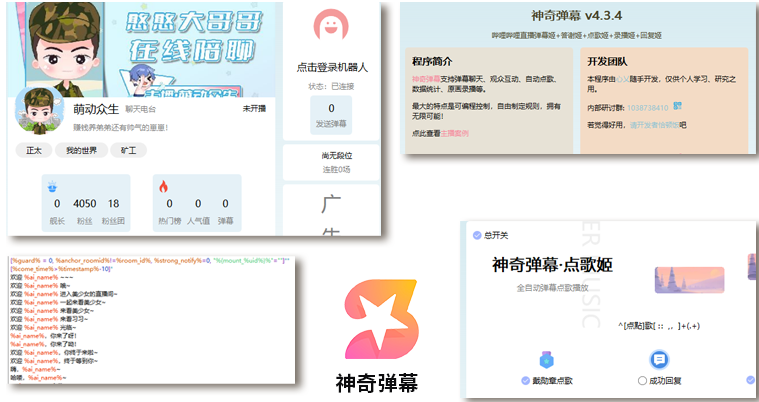Image resolution: width=759 pixels, height=402 pixels.
Task: Click the 开发团队 heading
Action: pos(607,62)
